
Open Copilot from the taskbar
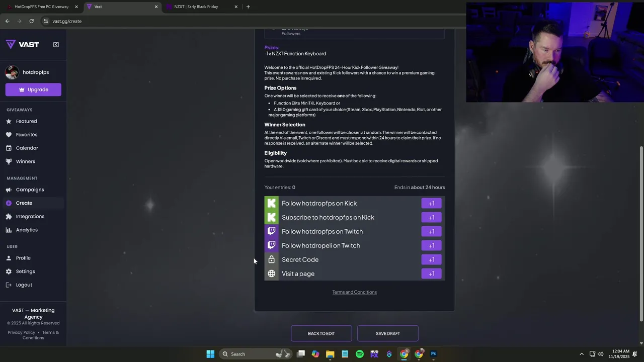click(x=315, y=354)
